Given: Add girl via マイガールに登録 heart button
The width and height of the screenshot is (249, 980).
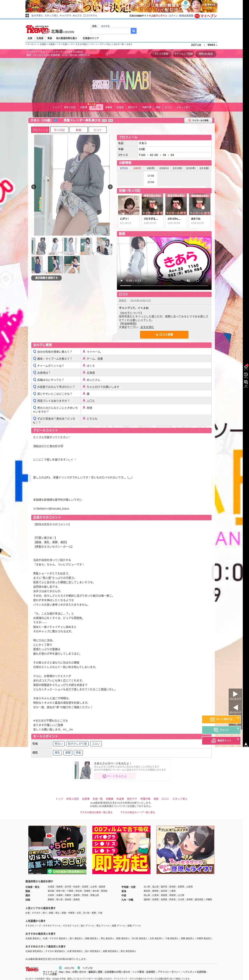Looking at the screenshot, I should (x=198, y=120).
